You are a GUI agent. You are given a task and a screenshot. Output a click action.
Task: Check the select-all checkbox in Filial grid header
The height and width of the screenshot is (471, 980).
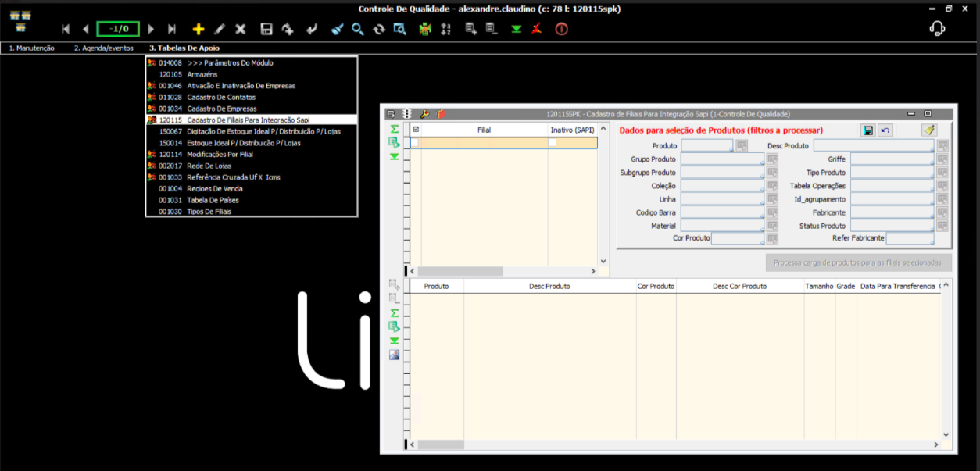416,130
